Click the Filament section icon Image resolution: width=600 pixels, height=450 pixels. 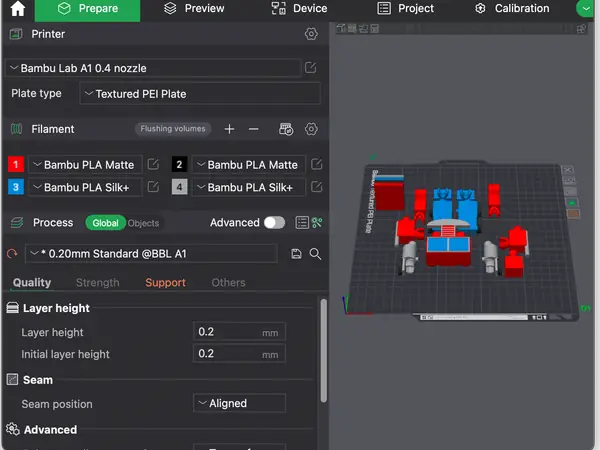pos(16,129)
